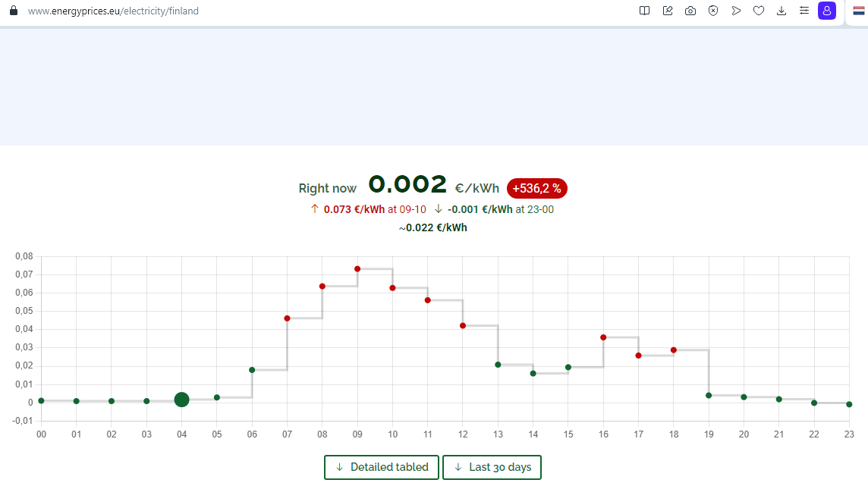868x486 pixels.
Task: Click the green data point at 15
Action: coord(568,367)
